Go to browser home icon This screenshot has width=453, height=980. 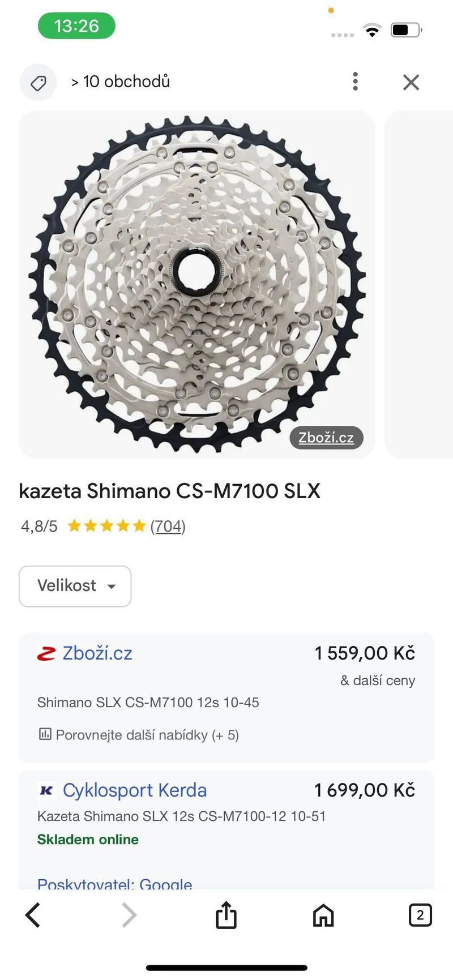pyautogui.click(x=323, y=915)
